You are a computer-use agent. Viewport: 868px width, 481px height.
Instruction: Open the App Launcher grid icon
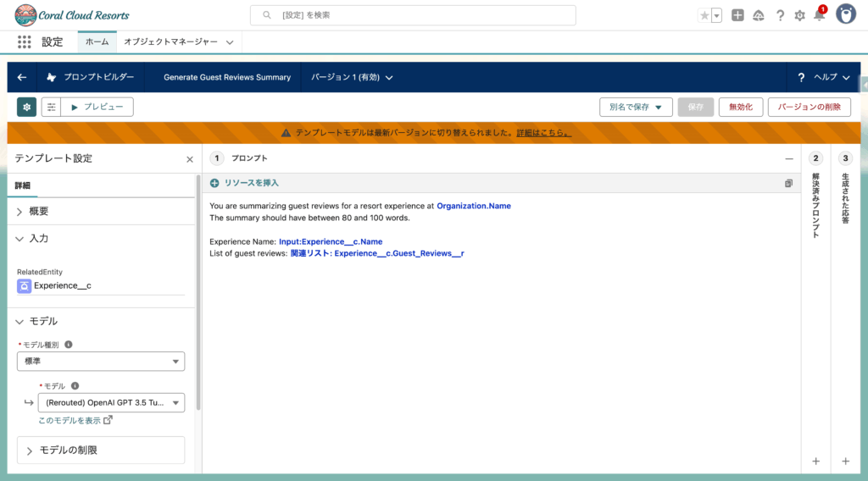point(25,41)
